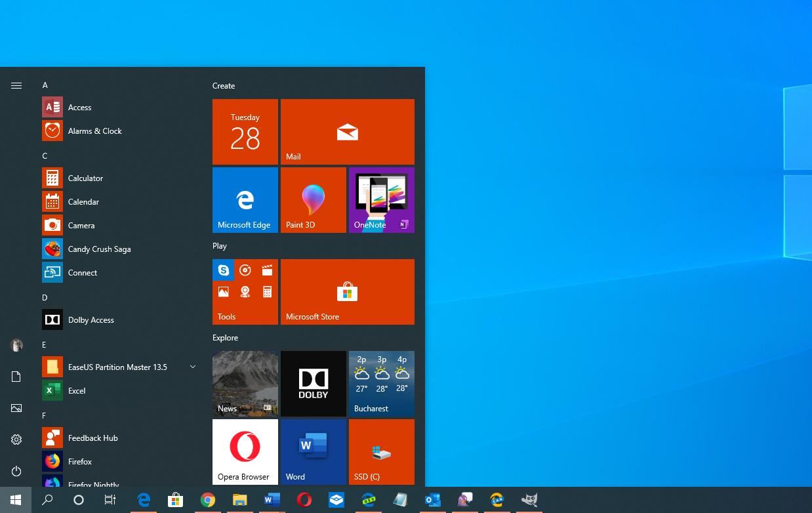The width and height of the screenshot is (812, 513).
Task: Click the Explore group header
Action: point(225,338)
